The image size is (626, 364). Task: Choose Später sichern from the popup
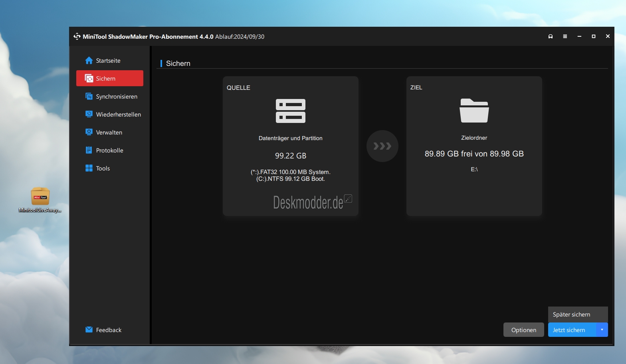578,315
